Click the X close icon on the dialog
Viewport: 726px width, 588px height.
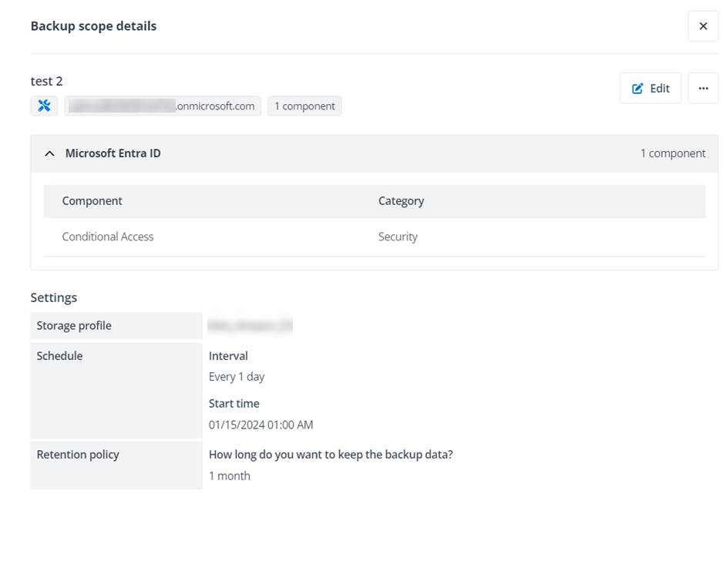click(702, 25)
